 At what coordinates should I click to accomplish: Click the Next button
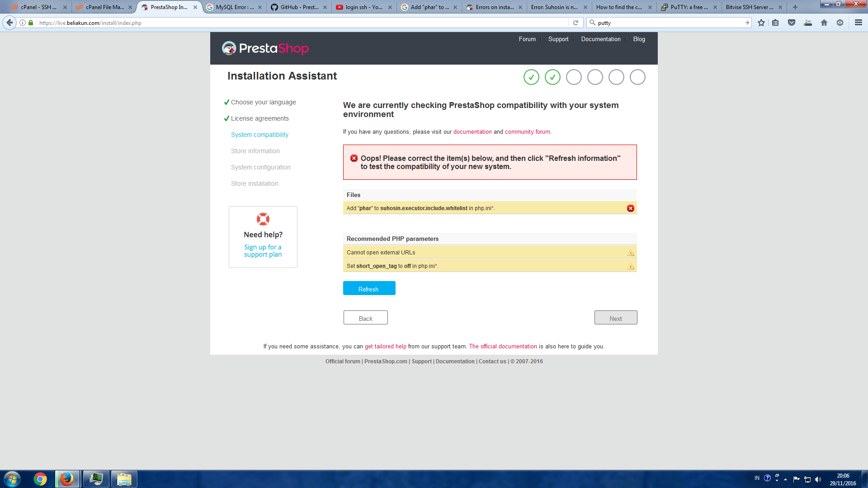615,318
